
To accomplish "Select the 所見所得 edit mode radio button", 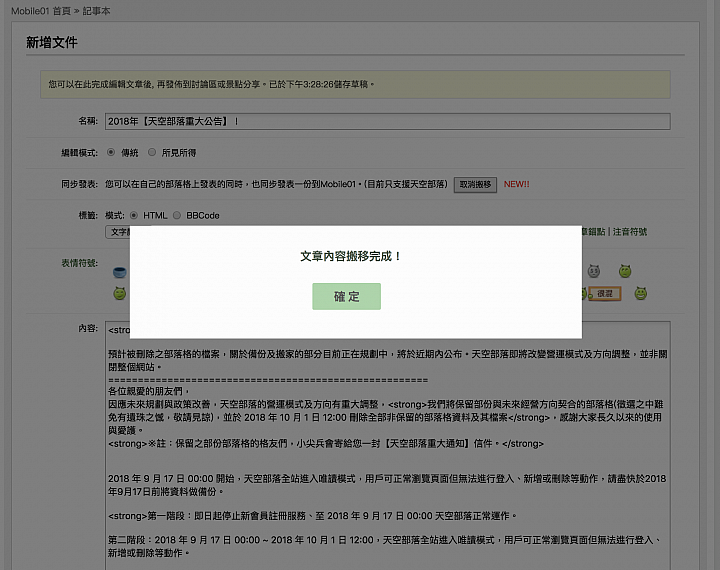I will point(152,152).
